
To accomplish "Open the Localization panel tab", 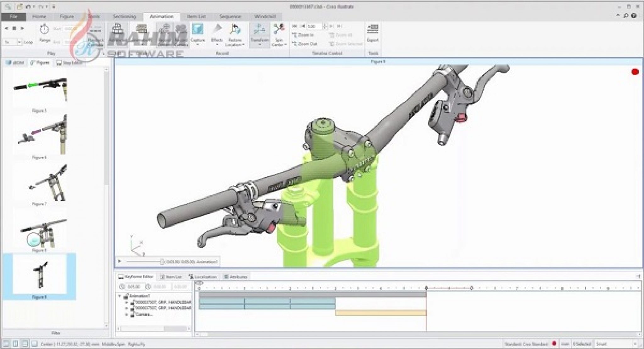I will [x=203, y=277].
